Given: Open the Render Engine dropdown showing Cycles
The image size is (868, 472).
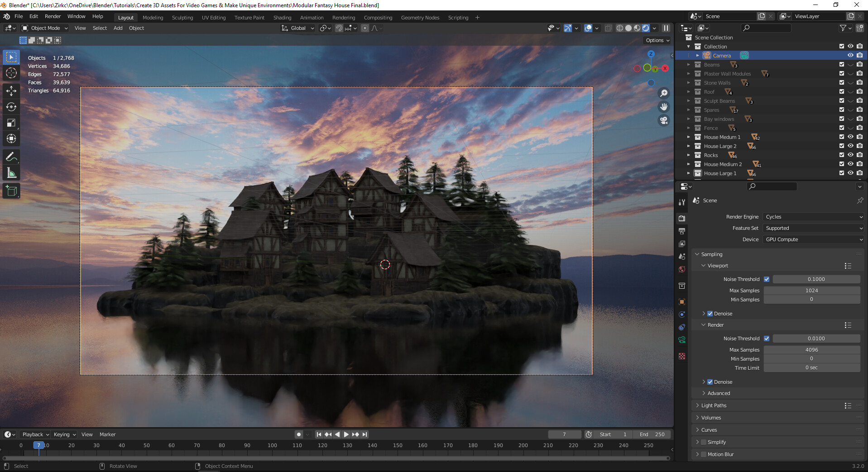Looking at the screenshot, I should (x=813, y=217).
